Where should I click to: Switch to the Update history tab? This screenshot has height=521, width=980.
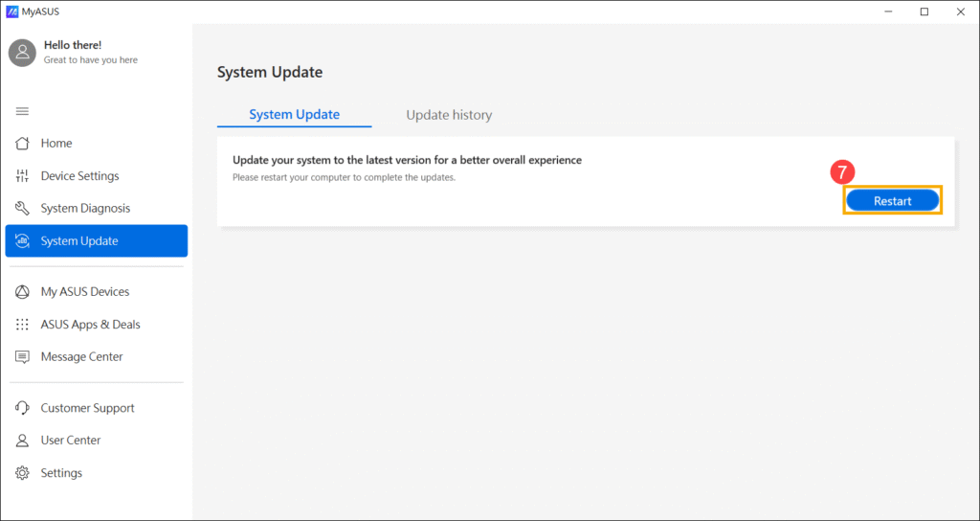(449, 115)
